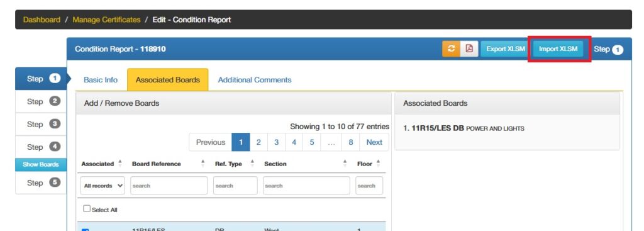The height and width of the screenshot is (231, 644).
Task: Tick the Select All checkbox
Action: click(x=87, y=209)
